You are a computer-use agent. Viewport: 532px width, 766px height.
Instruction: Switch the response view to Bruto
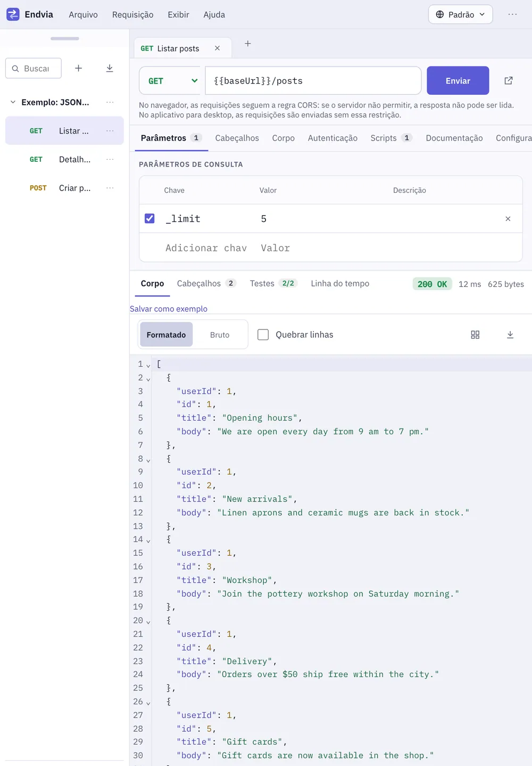pos(220,335)
